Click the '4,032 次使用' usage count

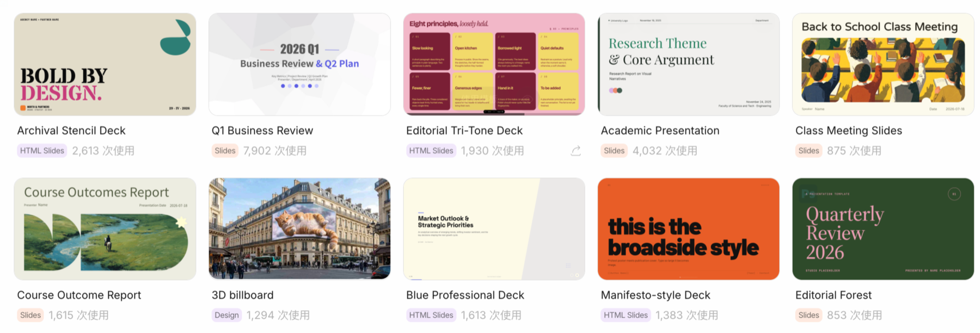(x=665, y=151)
